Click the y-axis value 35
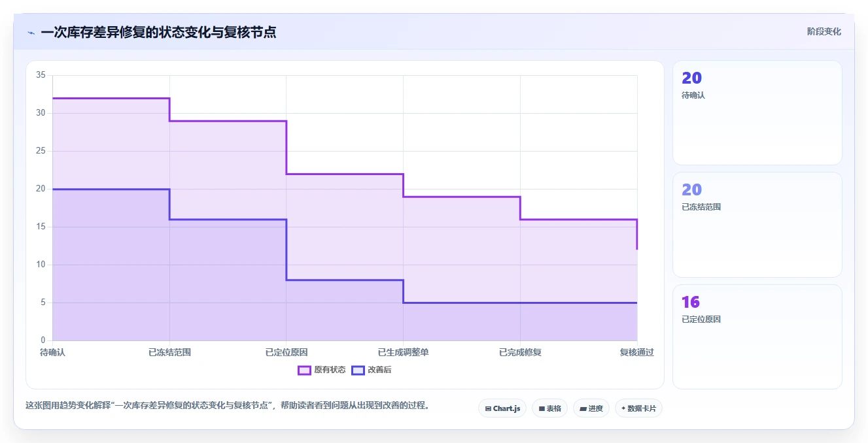 tap(41, 75)
